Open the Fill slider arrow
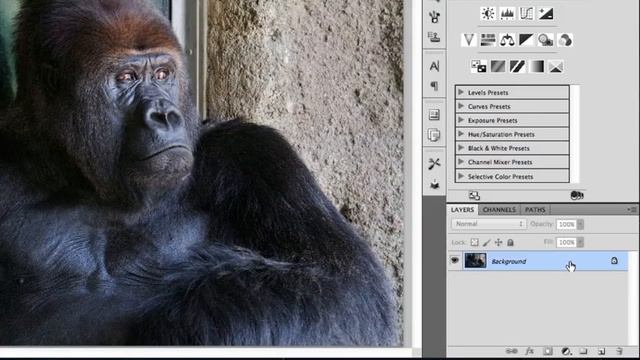Viewport: 640px width, 360px height. pos(580,242)
